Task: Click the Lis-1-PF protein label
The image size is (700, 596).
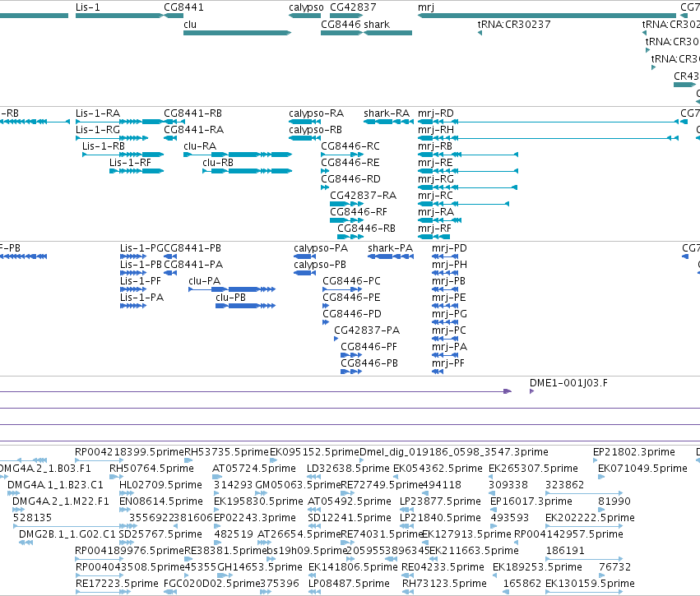Action: click(x=141, y=281)
